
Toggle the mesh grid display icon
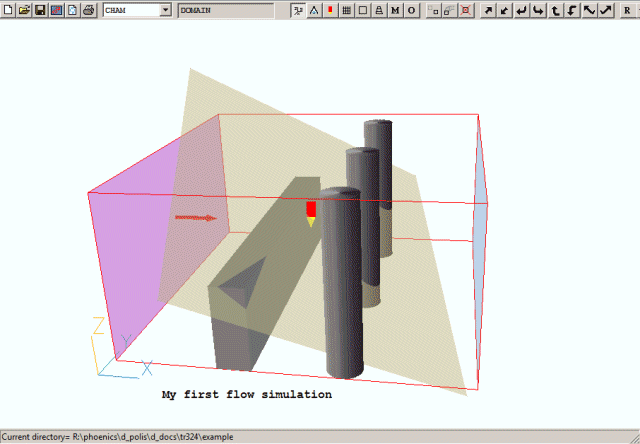(x=346, y=10)
